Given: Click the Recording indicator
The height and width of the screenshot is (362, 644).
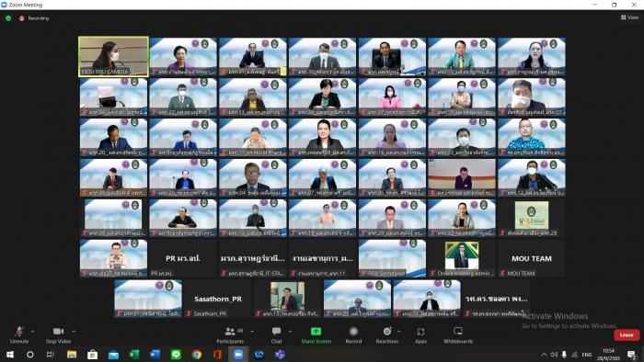Looking at the screenshot, I should pyautogui.click(x=34, y=18).
